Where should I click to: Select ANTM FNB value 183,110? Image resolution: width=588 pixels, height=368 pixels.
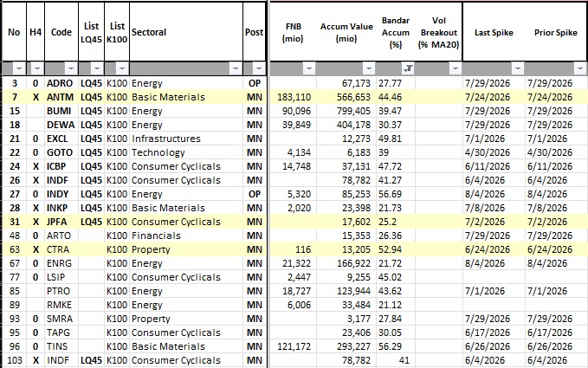click(293, 97)
